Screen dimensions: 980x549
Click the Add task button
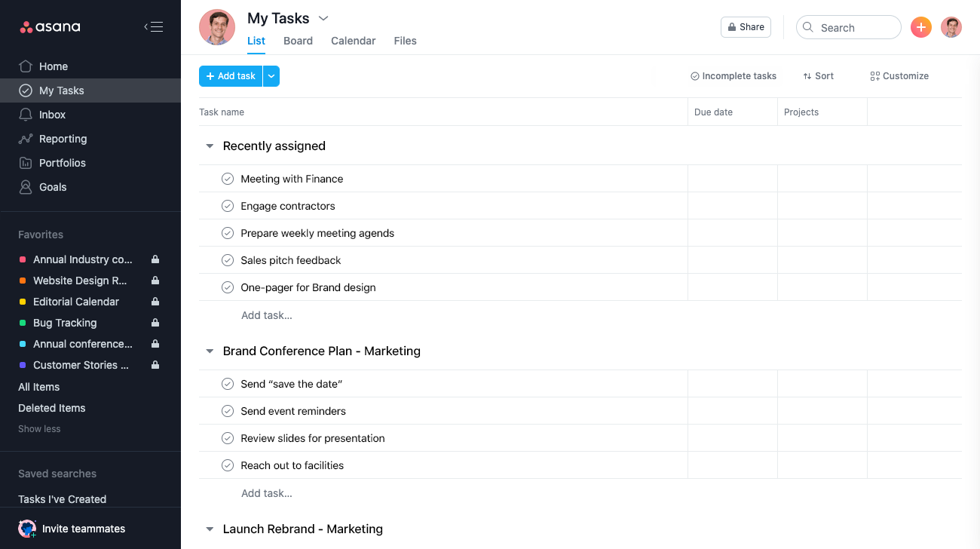pos(231,76)
